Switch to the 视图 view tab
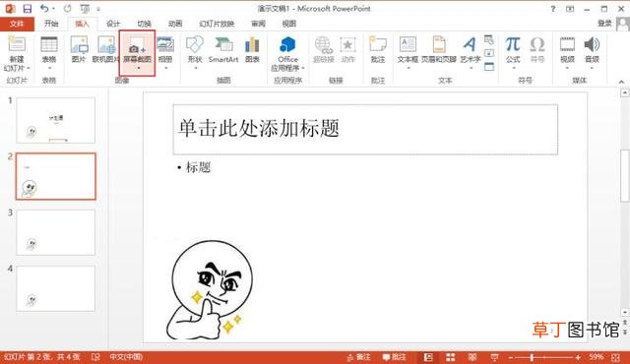Image resolution: width=630 pixels, height=364 pixels. 288,24
